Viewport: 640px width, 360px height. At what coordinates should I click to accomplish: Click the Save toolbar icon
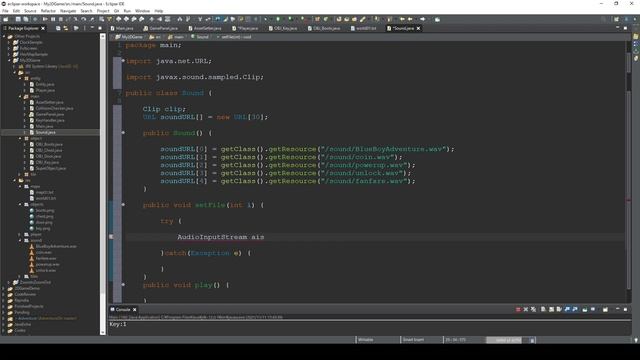(x=18, y=19)
